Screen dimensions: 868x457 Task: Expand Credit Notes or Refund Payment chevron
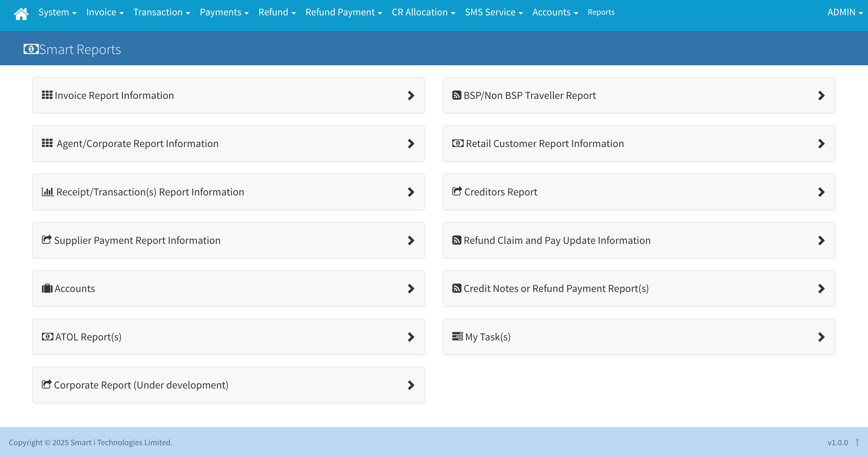(821, 288)
